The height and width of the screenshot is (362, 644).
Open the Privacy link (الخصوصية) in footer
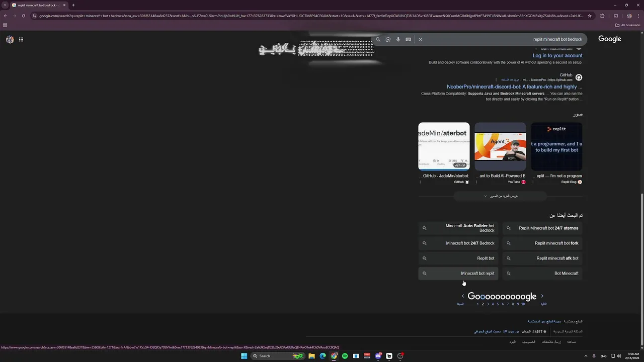[x=528, y=342]
